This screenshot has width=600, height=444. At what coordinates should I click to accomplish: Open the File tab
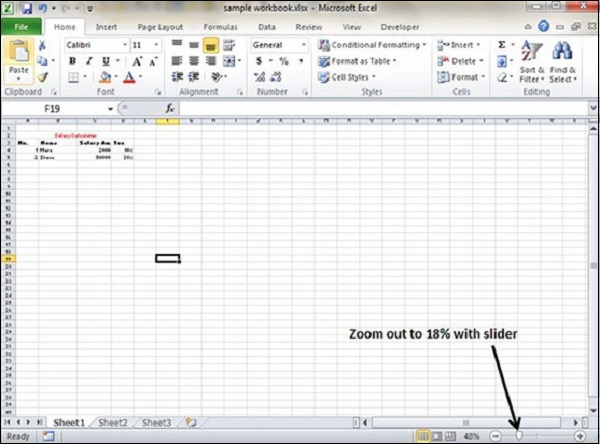[x=21, y=27]
